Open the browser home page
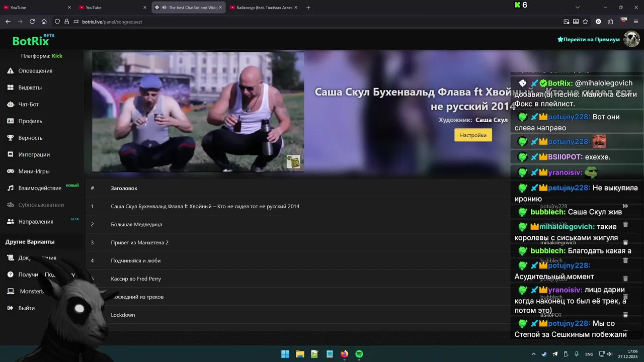 click(x=44, y=22)
